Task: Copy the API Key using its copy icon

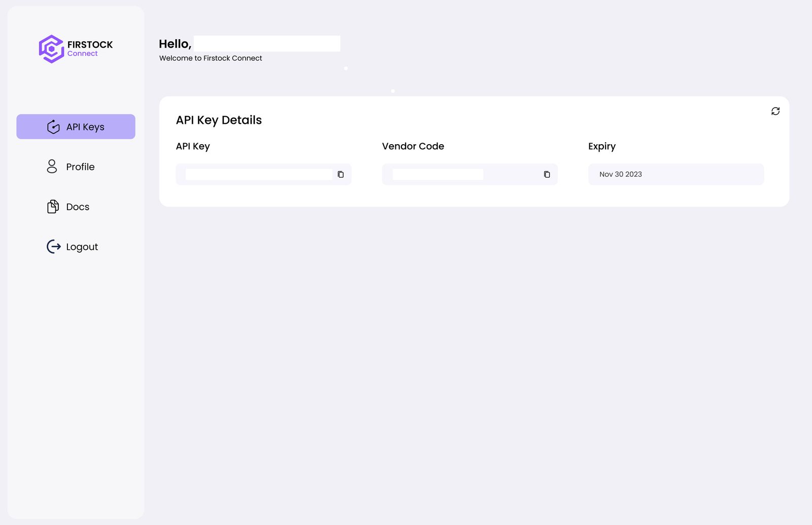Action: (341, 174)
